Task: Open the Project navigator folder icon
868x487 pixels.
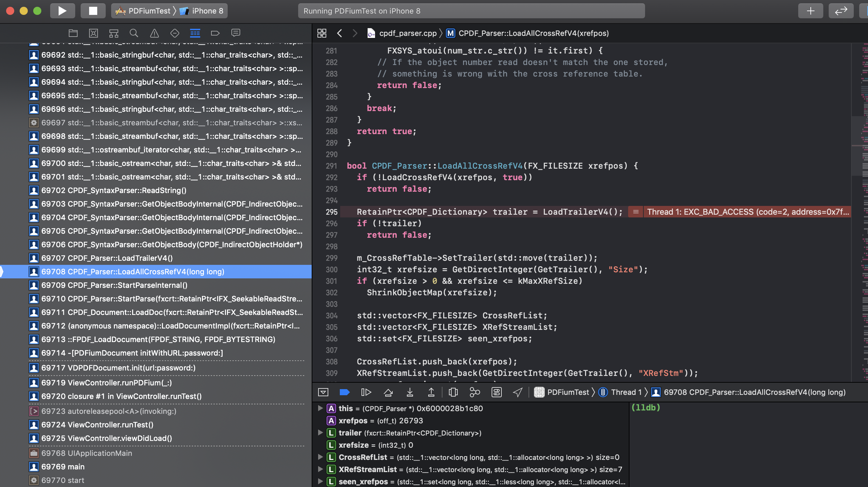Action: tap(73, 33)
